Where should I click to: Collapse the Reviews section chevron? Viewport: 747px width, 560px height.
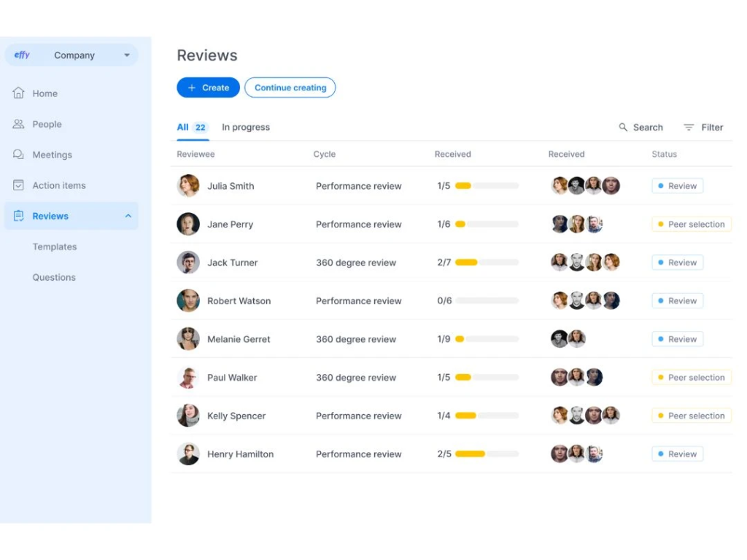click(128, 216)
